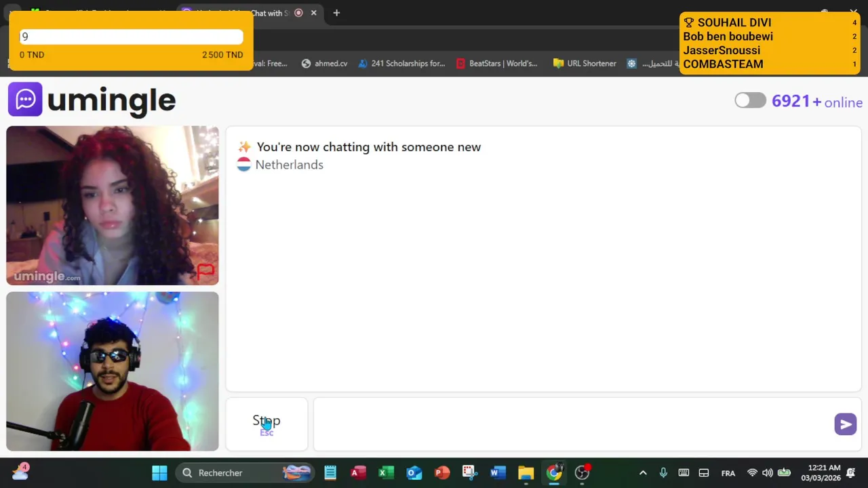Open OBS Studio from the taskbar
The image size is (868, 488).
click(582, 472)
